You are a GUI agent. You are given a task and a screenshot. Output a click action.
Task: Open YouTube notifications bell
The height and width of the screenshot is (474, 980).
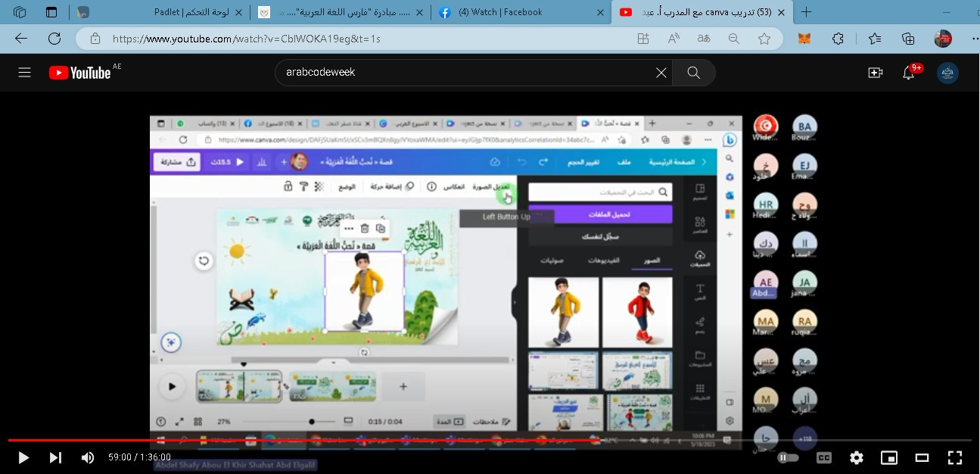[x=910, y=73]
